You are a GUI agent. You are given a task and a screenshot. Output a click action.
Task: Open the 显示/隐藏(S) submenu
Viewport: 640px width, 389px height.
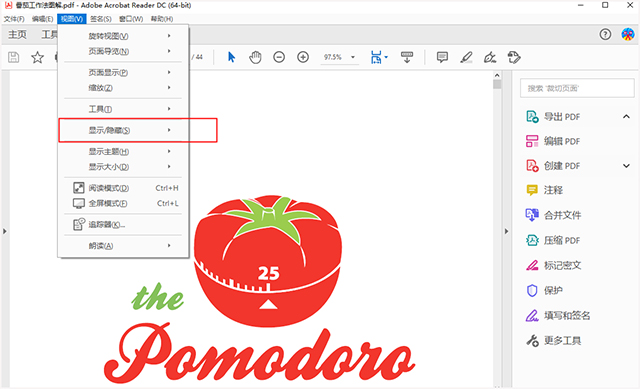(x=123, y=130)
